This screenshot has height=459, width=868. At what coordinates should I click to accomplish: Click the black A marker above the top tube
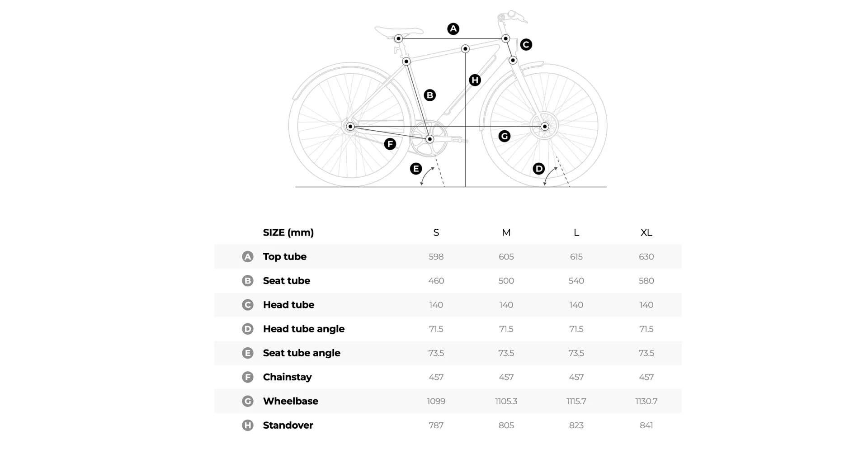click(x=453, y=29)
